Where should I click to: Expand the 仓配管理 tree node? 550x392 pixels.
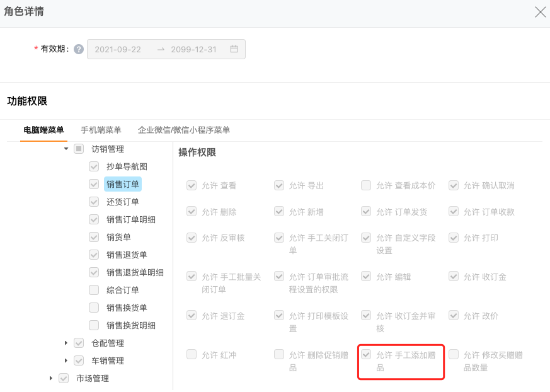(66, 343)
